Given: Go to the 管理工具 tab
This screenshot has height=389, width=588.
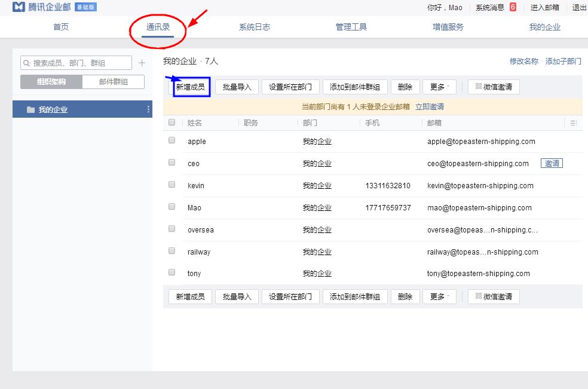Looking at the screenshot, I should click(351, 27).
